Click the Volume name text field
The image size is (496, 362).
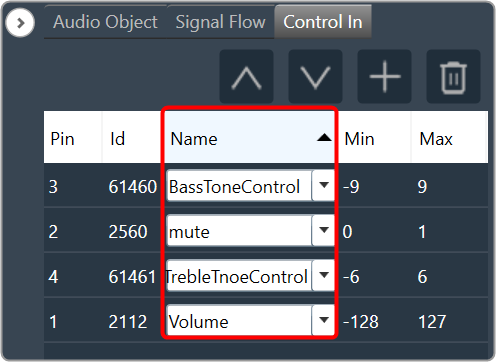click(239, 321)
